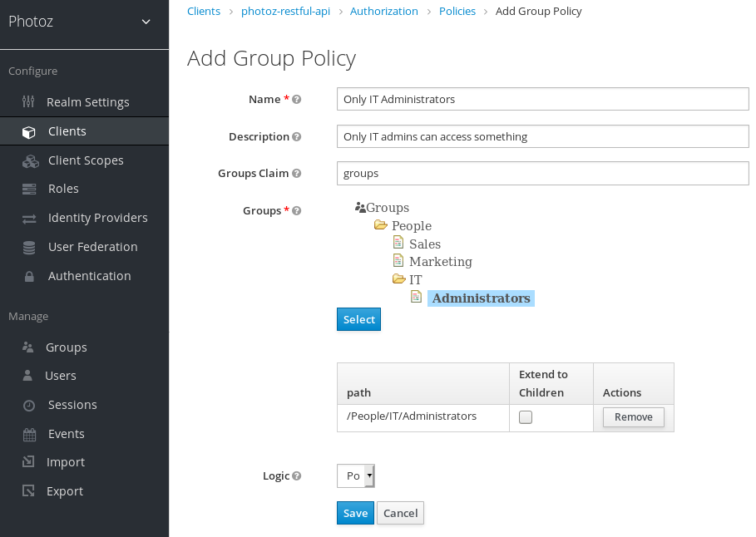
Task: Collapse the IT group folder
Action: click(398, 280)
